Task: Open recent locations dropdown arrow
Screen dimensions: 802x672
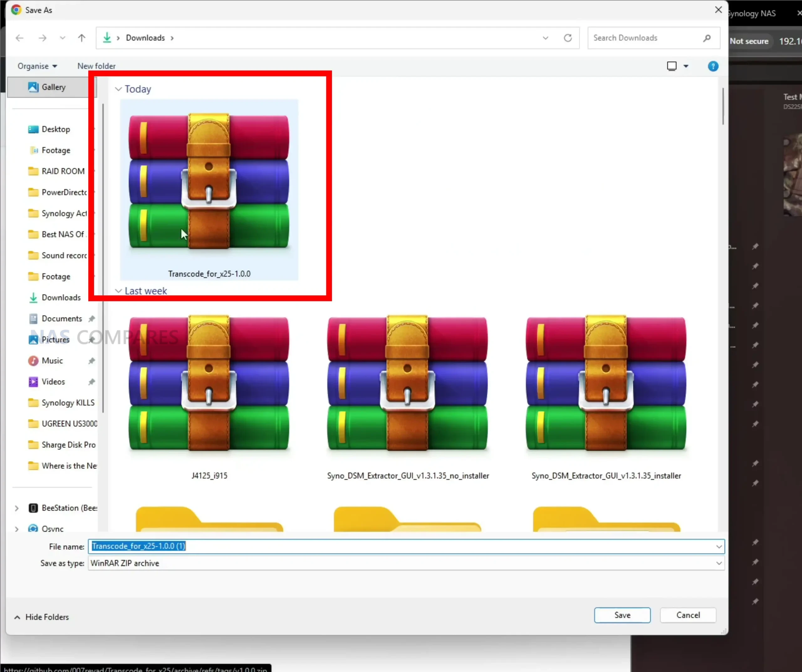Action: (62, 38)
